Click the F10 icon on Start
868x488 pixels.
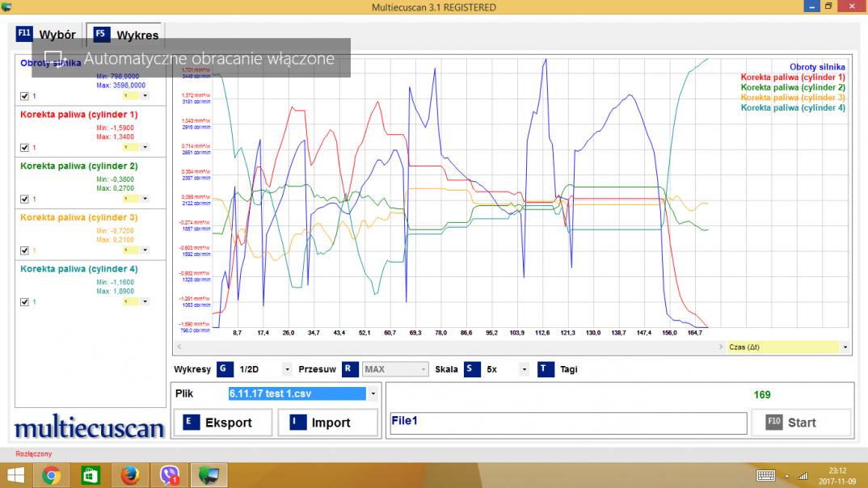pyautogui.click(x=774, y=423)
